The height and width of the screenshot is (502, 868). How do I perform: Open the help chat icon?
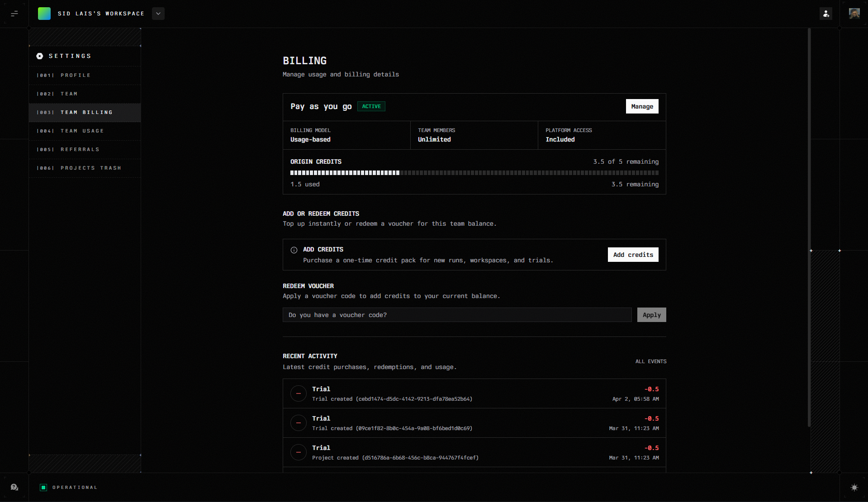pyautogui.click(x=14, y=487)
